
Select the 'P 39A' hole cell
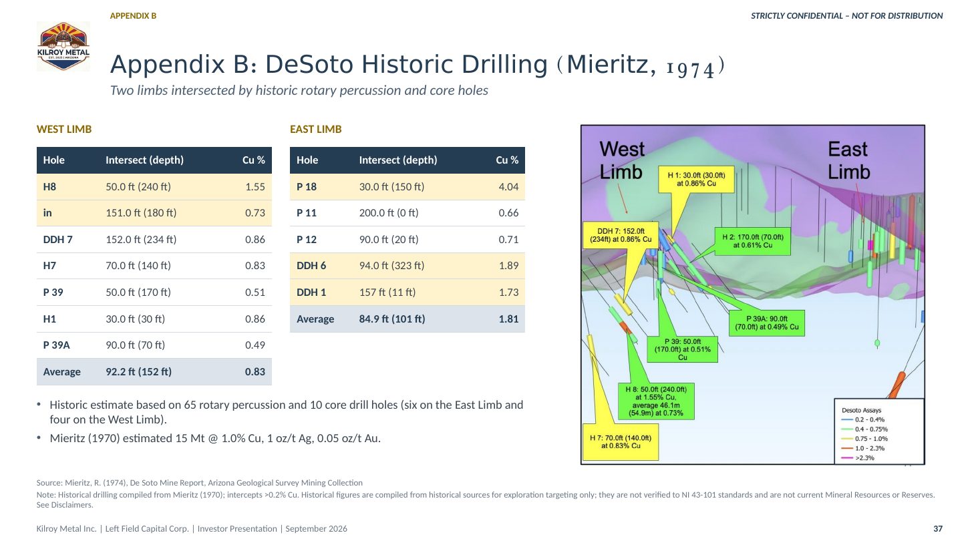click(57, 345)
